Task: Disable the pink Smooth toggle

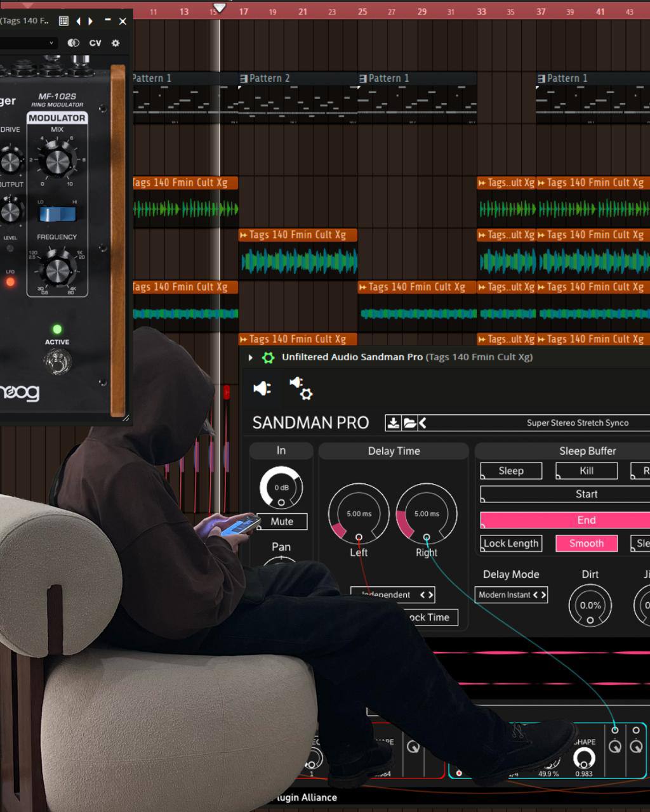Action: [x=587, y=544]
